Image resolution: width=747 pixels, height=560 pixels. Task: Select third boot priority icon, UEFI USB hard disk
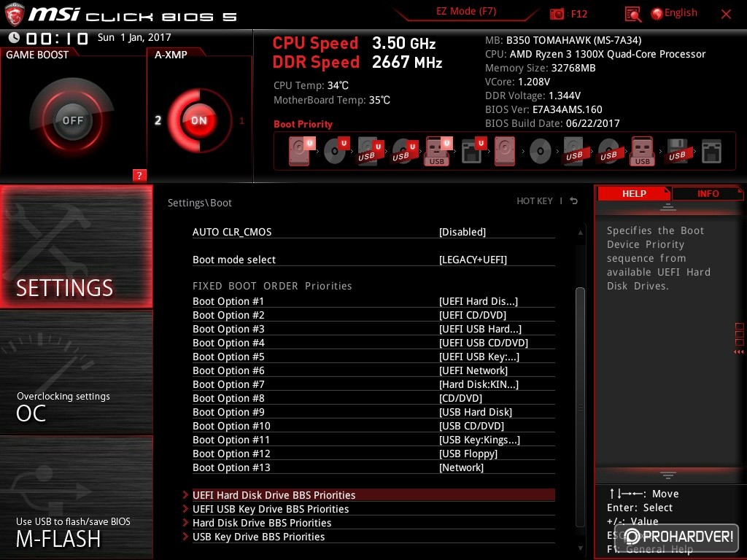coord(370,151)
